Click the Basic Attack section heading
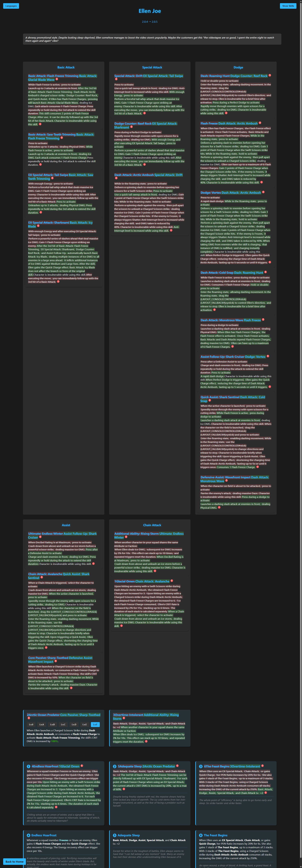The height and width of the screenshot is (868, 302). coord(66,67)
